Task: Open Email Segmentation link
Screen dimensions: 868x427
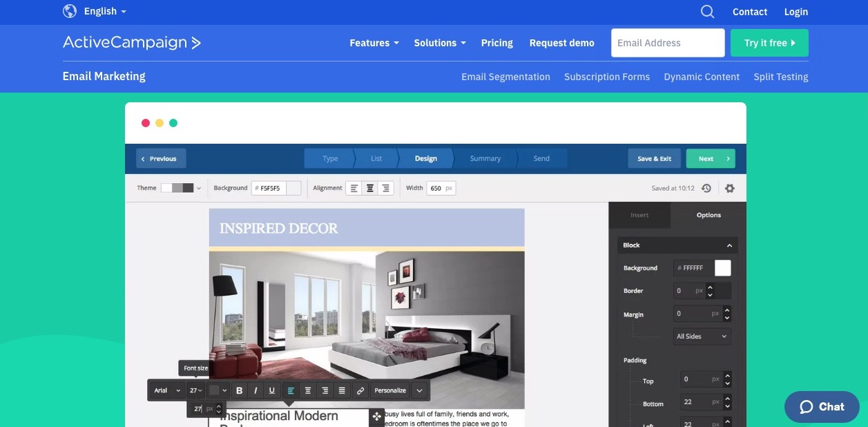Action: point(505,77)
